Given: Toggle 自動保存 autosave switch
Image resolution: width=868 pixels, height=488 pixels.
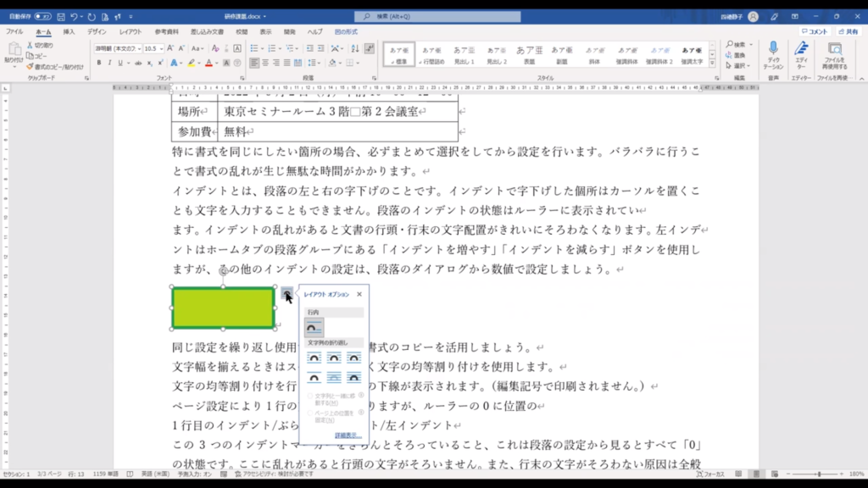Looking at the screenshot, I should 42,17.
